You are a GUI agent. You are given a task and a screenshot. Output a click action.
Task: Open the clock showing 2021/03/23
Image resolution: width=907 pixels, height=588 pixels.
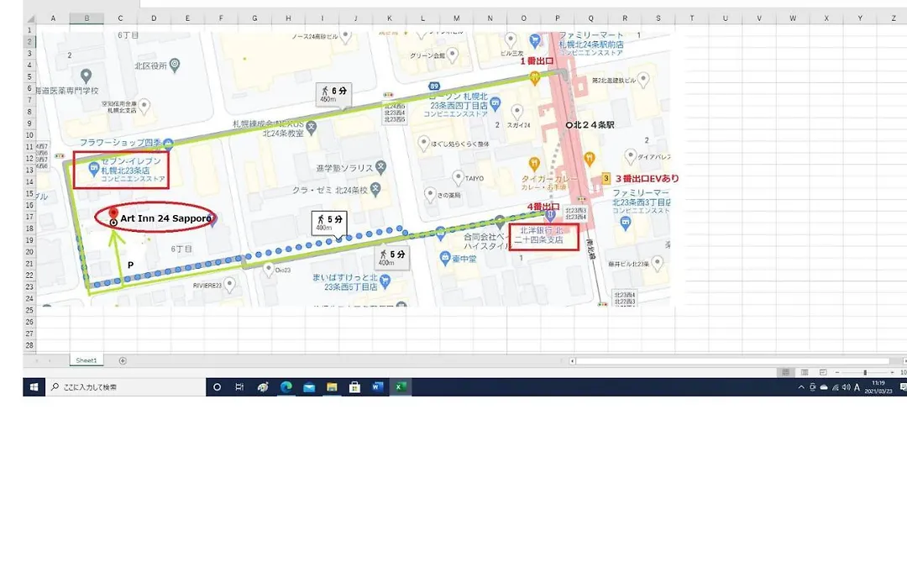(878, 387)
